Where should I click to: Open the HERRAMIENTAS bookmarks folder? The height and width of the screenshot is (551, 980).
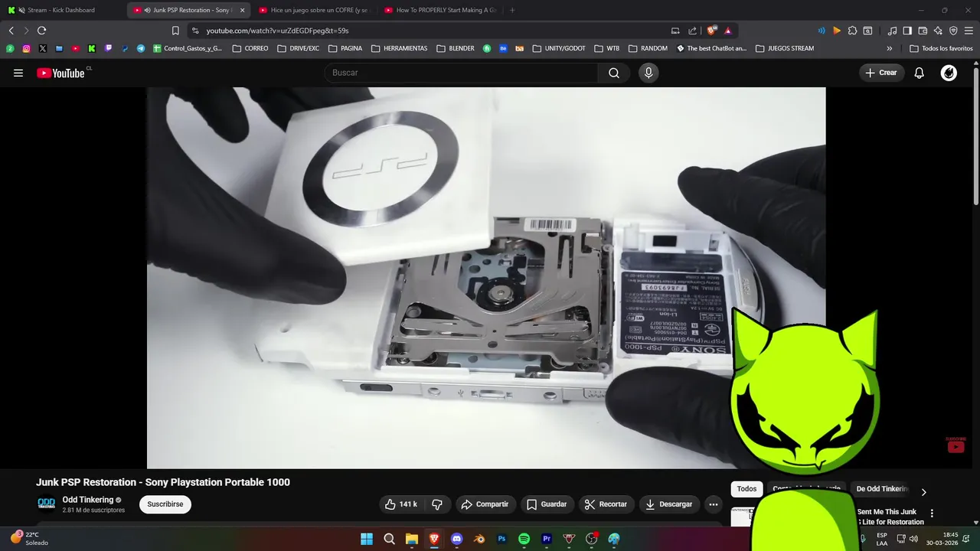point(400,48)
